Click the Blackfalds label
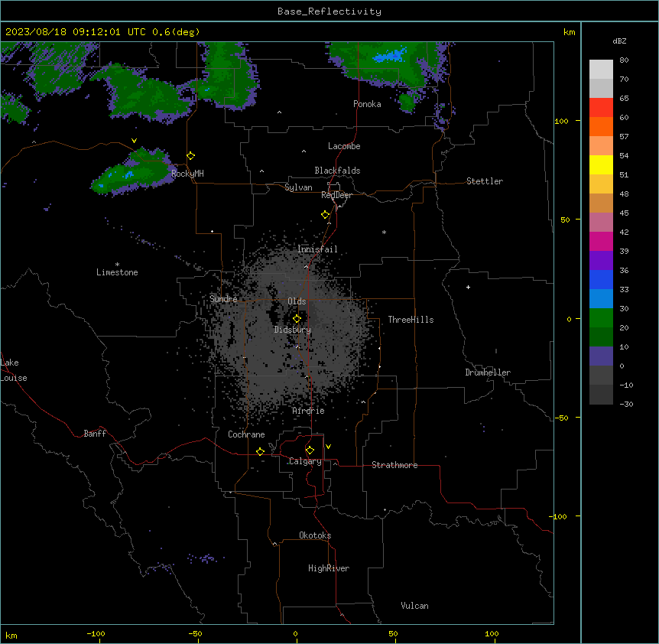Viewport: 659px width, 644px height. [x=337, y=171]
